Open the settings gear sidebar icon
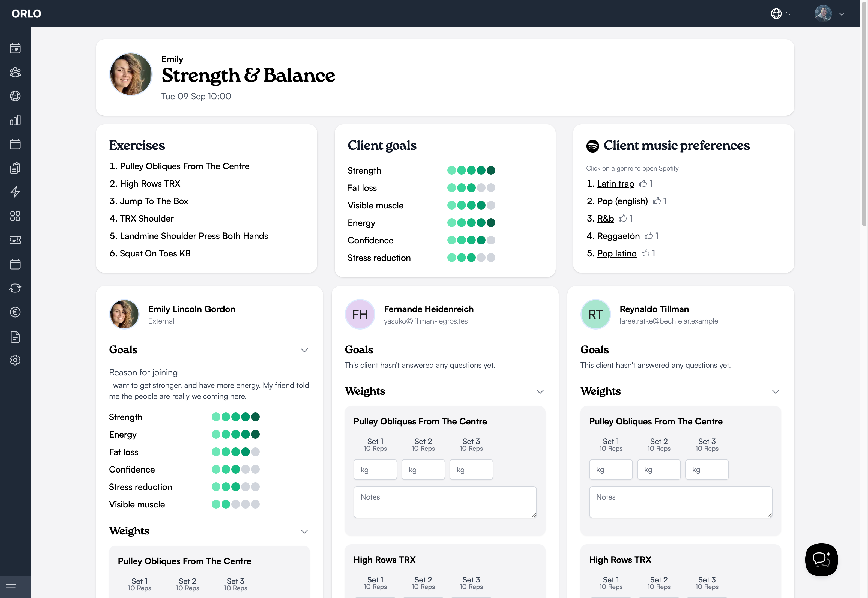 click(x=15, y=360)
